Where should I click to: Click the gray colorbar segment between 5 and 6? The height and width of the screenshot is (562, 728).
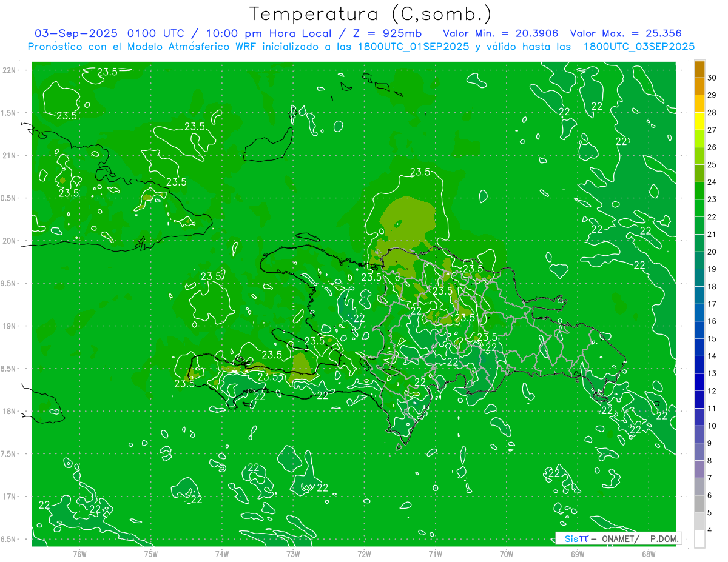point(699,504)
